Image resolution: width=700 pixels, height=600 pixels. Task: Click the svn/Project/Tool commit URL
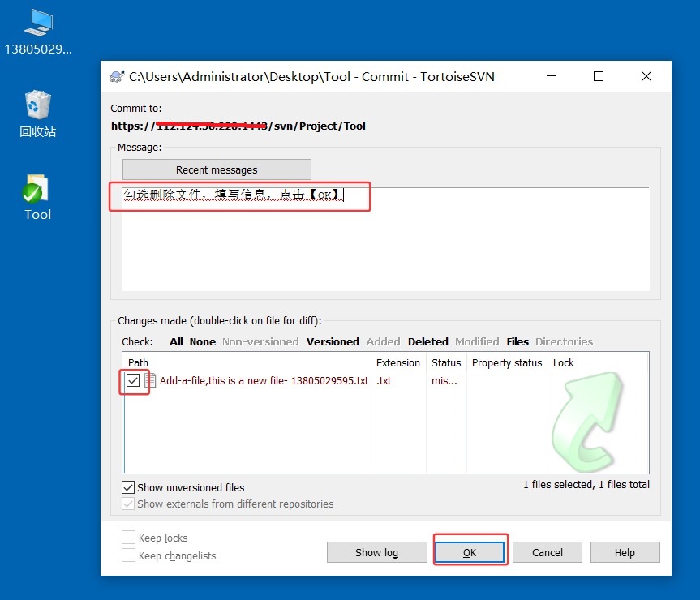[238, 126]
